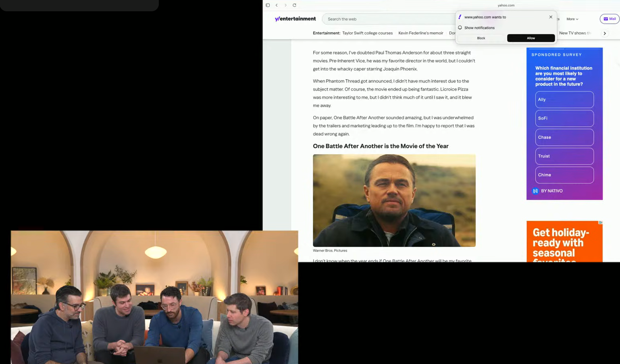The image size is (620, 364).
Task: Dismiss the notification permission popup
Action: [551, 17]
